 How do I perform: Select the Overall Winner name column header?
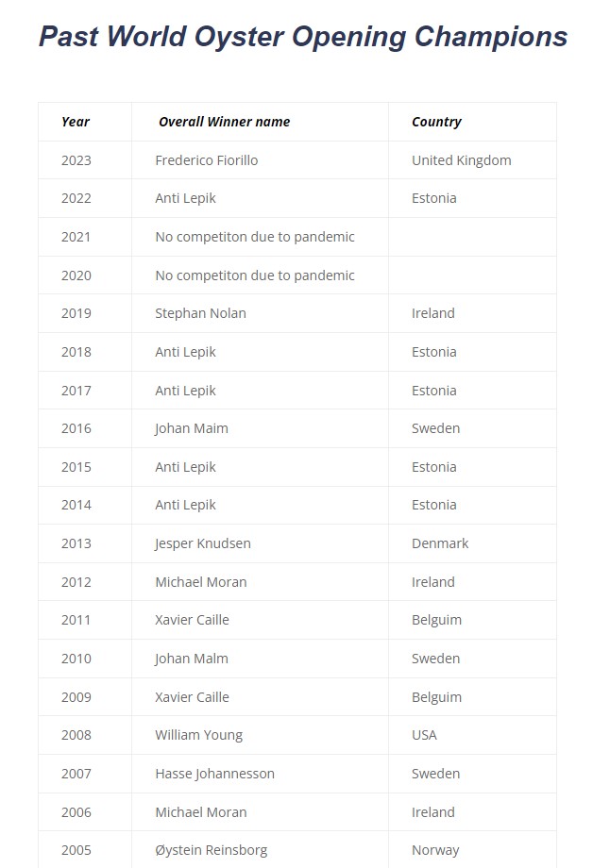tap(225, 122)
